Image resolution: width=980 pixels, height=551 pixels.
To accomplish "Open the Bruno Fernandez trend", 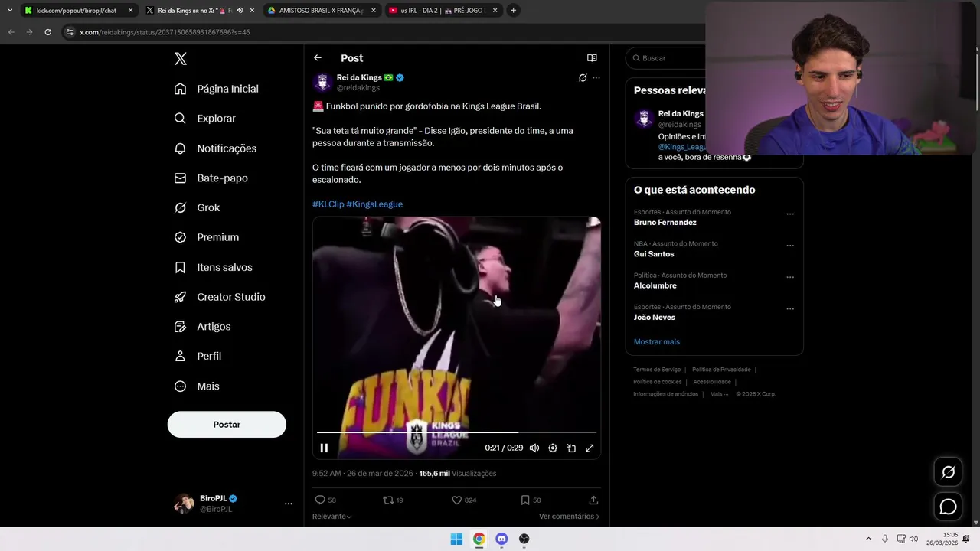I will pos(665,223).
